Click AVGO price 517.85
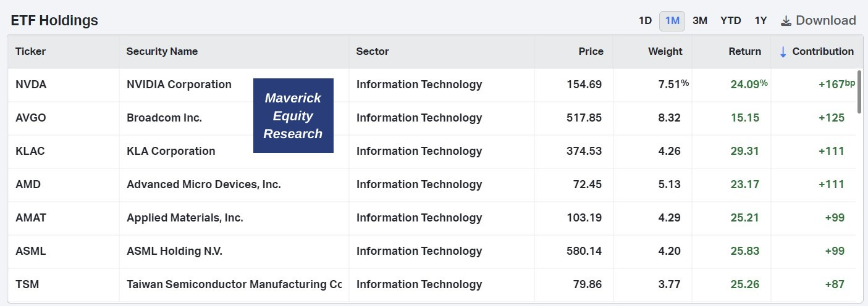The width and height of the screenshot is (868, 306). 584,118
